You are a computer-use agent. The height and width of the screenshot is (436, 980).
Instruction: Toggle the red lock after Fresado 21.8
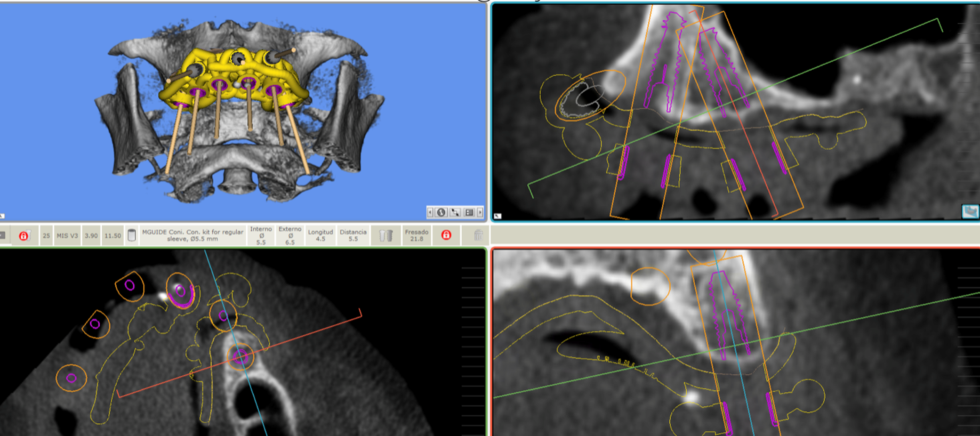pyautogui.click(x=446, y=235)
